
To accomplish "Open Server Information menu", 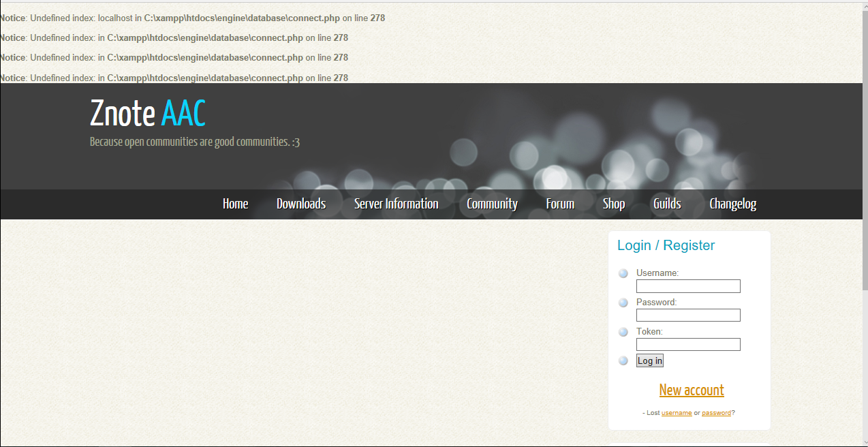I will coord(396,204).
